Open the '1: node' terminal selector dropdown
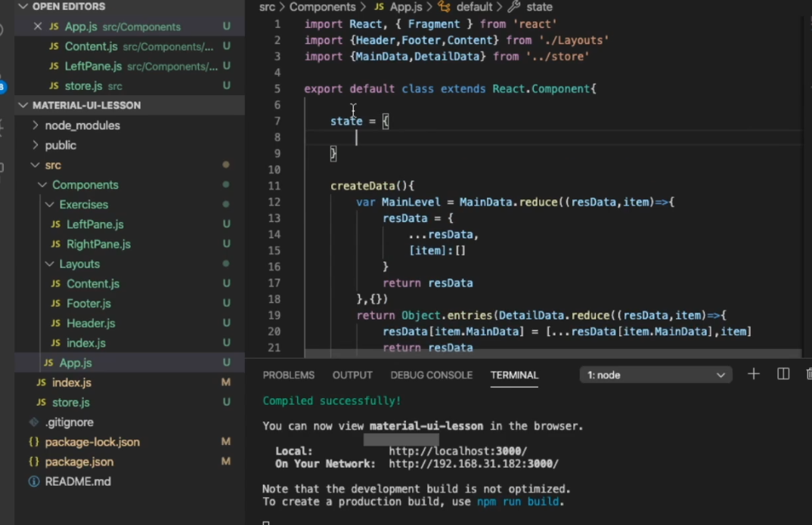 [655, 374]
